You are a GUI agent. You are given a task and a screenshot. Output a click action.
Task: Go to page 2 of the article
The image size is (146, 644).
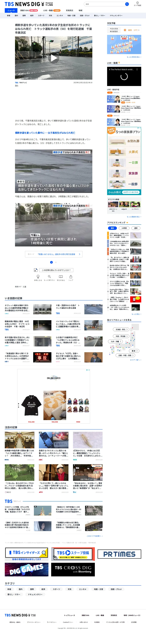tap(56, 262)
